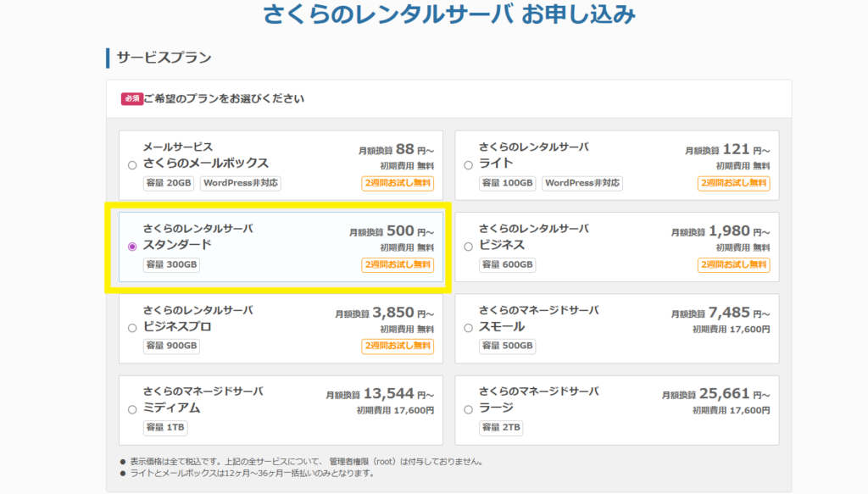Click the 2週間お試し無料 badge on Business Pro

coord(398,346)
